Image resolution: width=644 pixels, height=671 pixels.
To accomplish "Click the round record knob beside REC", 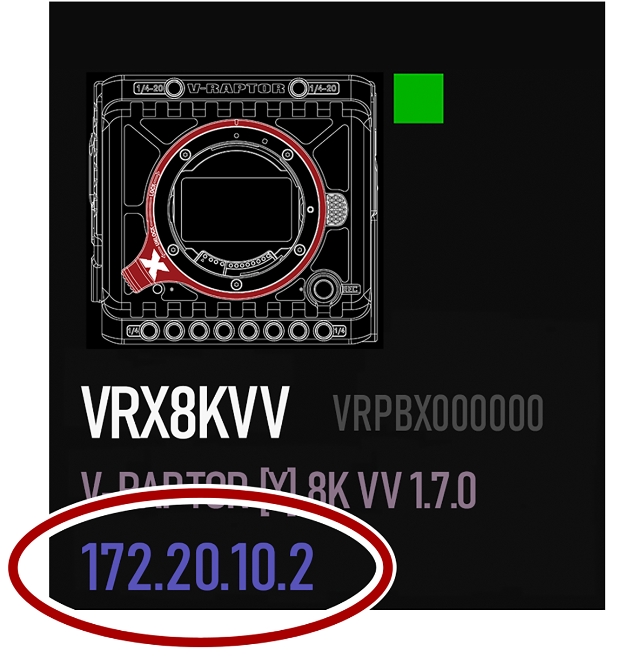I will (324, 289).
